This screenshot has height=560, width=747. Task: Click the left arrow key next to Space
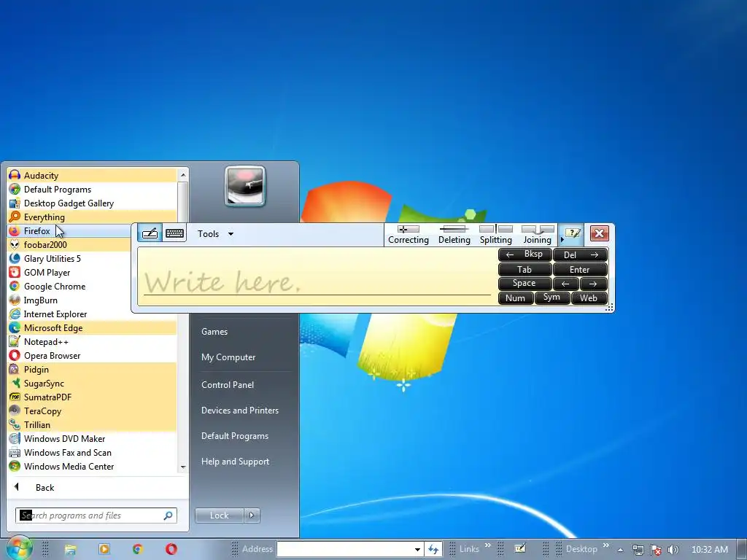[565, 284]
